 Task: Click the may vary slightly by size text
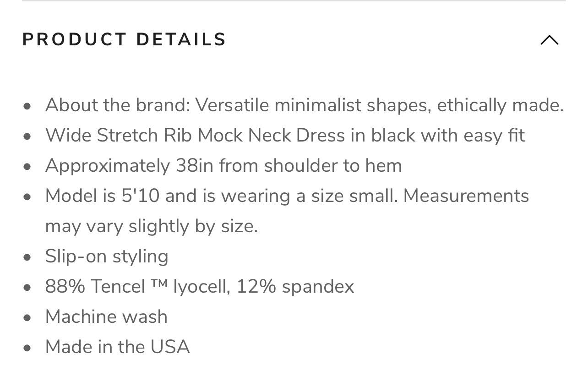(152, 226)
